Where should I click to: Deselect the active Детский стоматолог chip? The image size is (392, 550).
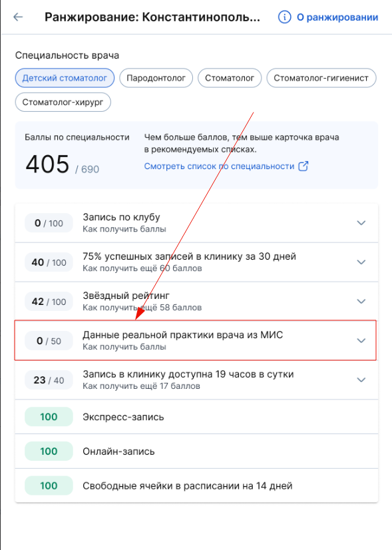65,78
